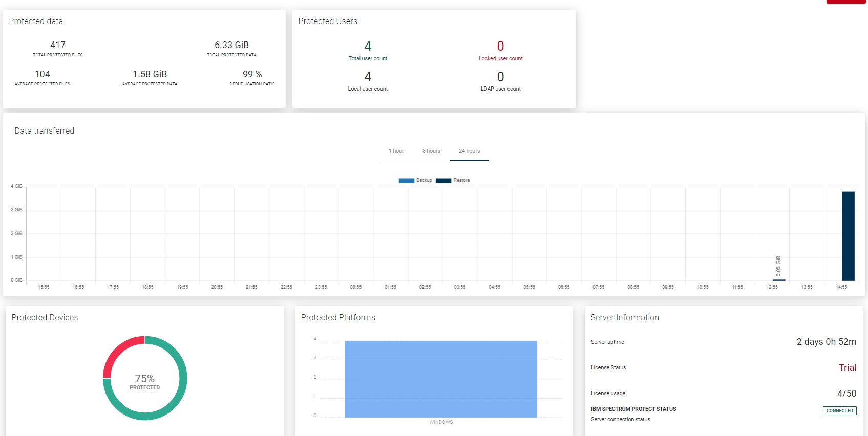Toggle the Backup legend swatch
This screenshot has height=436, width=868.
pos(407,180)
